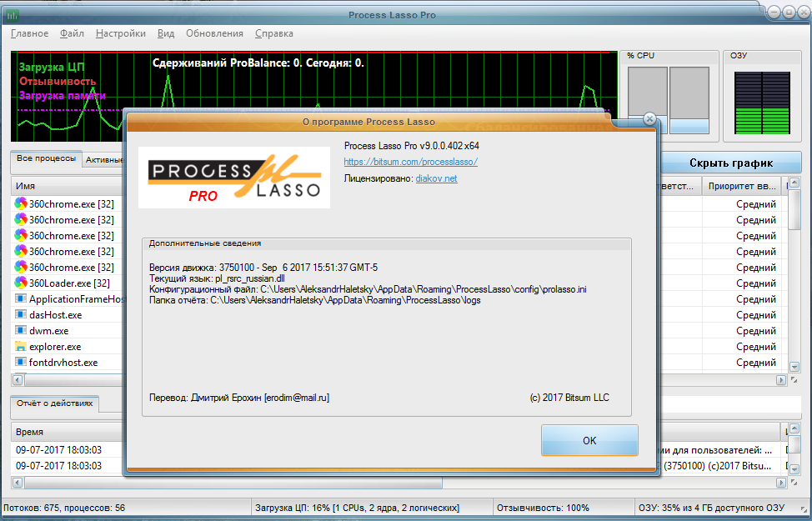Click the (c) 2017 Bitsum LLC text
The width and height of the screenshot is (812, 521).
(569, 398)
